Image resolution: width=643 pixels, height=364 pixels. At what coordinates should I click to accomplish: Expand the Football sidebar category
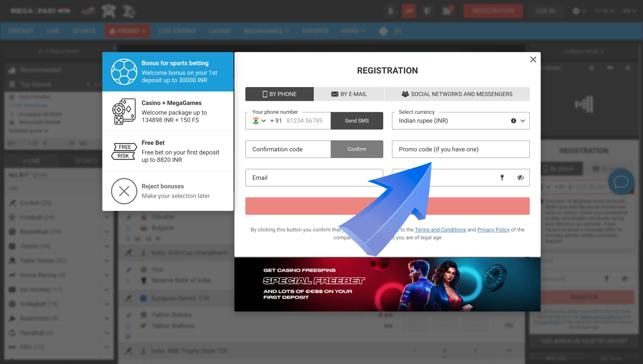coord(106,218)
